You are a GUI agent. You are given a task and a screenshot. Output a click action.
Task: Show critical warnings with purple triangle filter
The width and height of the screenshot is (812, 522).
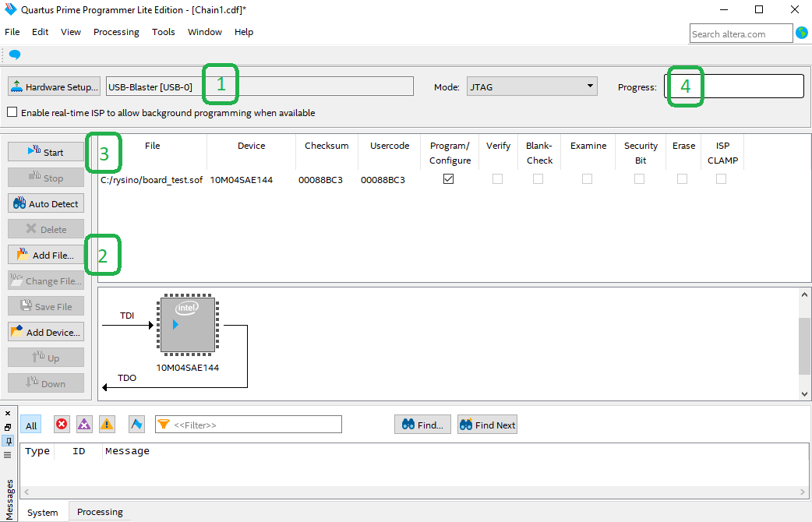tap(84, 425)
